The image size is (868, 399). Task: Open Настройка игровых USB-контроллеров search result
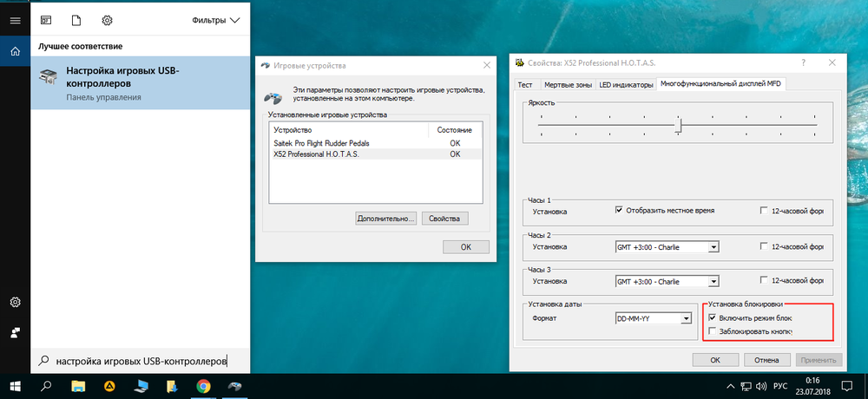coord(141,83)
